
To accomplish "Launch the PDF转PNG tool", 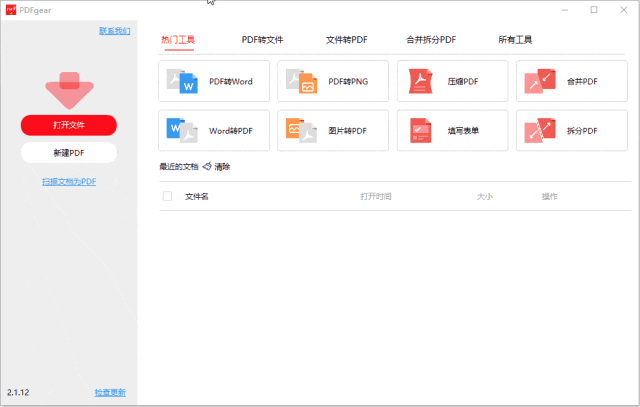I will click(333, 81).
